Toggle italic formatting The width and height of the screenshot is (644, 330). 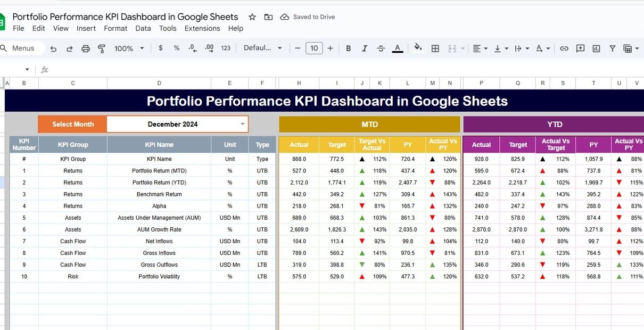point(365,48)
